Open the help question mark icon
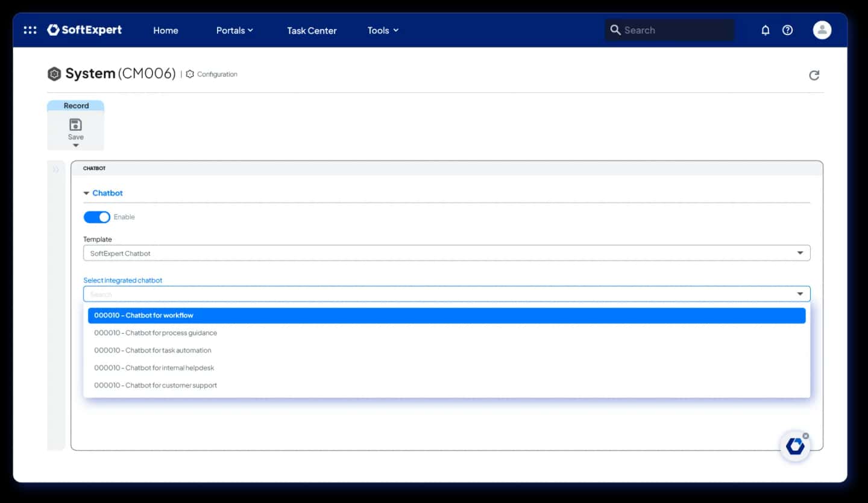 pos(787,30)
